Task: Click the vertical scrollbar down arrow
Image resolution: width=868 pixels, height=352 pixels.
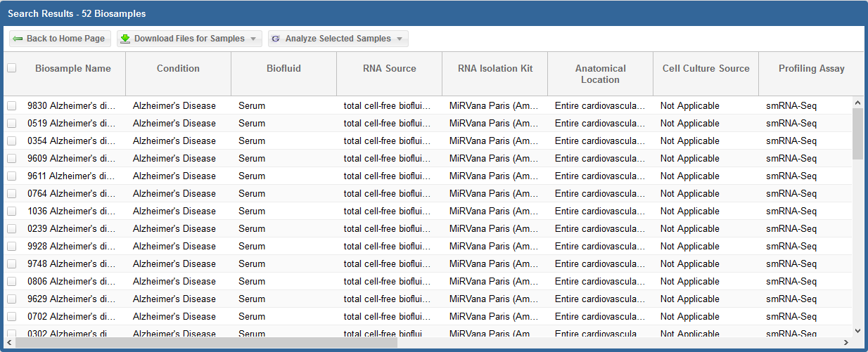Action: pos(857,330)
